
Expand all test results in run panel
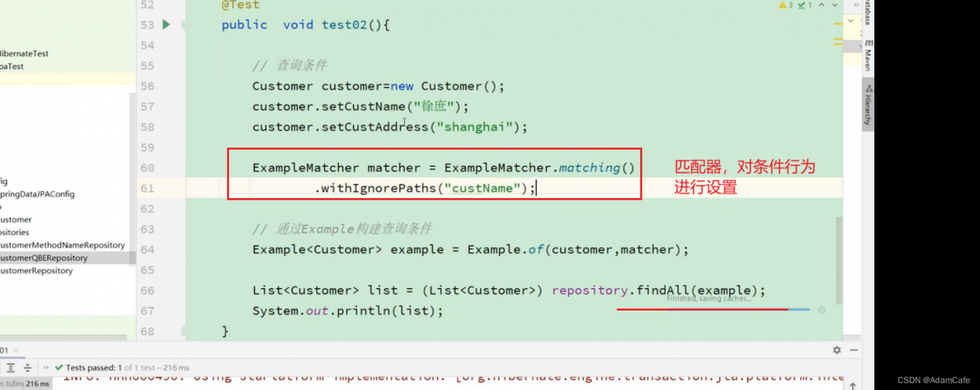[11, 368]
